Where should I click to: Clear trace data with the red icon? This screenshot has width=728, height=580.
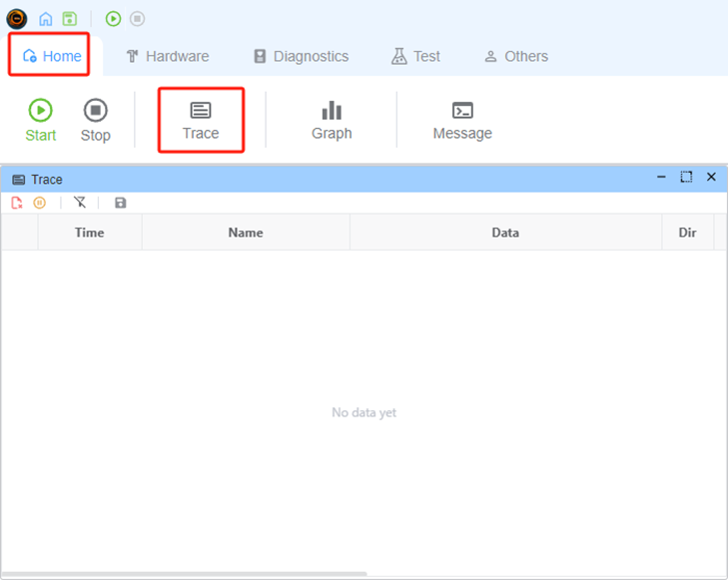point(17,203)
